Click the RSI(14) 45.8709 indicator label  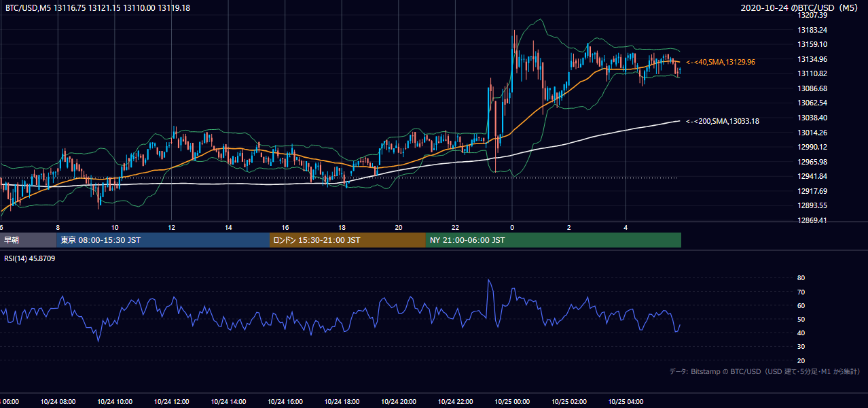coord(30,258)
